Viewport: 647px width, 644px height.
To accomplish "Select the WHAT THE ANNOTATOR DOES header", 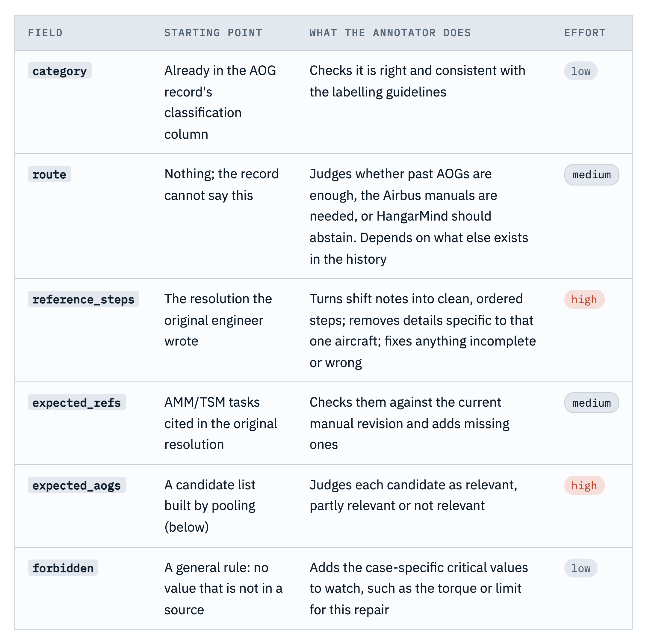I will [x=390, y=33].
